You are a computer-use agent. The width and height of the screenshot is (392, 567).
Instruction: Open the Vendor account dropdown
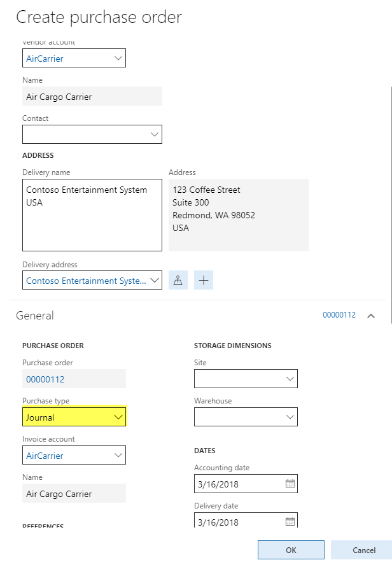tap(118, 58)
